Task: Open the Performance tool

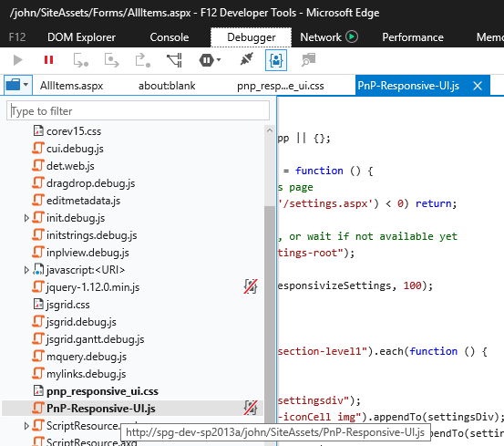Action: click(413, 37)
